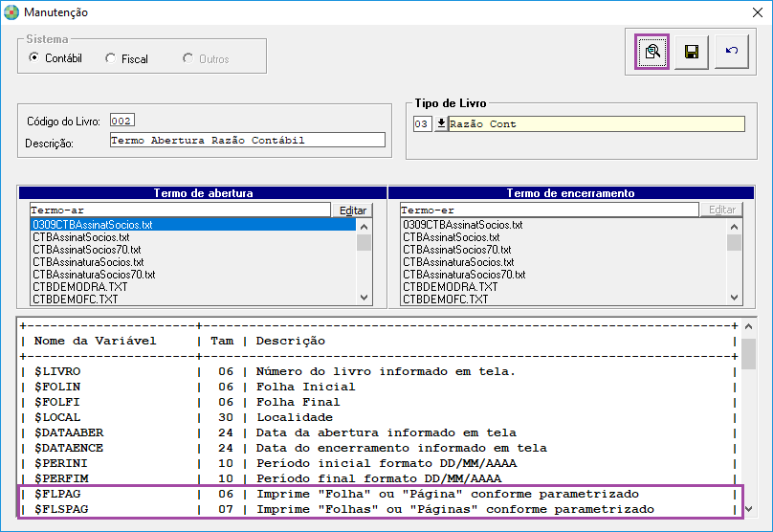Click the Razão Cont description field
The height and width of the screenshot is (532, 773).
pyautogui.click(x=597, y=123)
